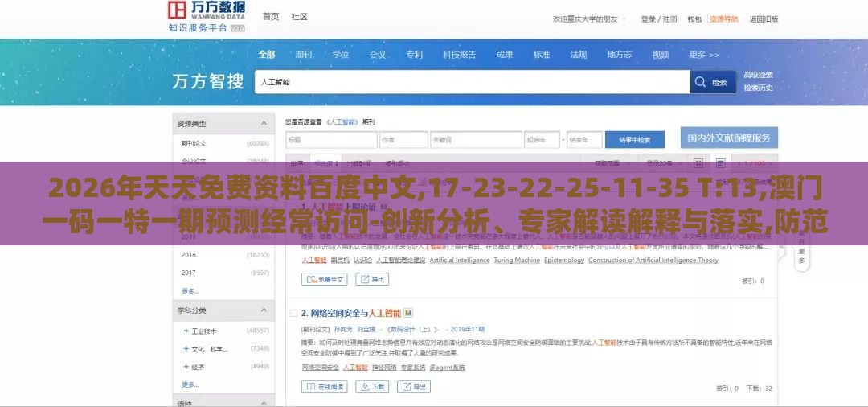Tick checkbox for result 网络空间安全与人工智能
This screenshot has height=407, width=868.
(x=293, y=313)
